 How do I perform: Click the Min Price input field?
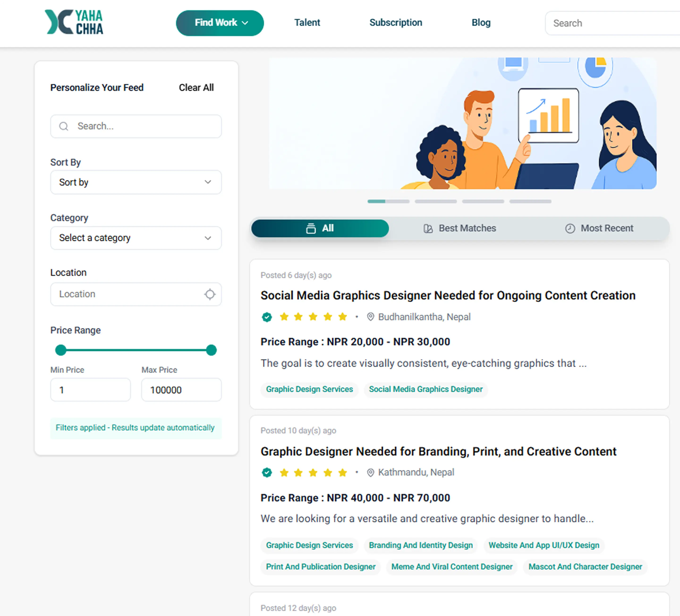coord(90,390)
